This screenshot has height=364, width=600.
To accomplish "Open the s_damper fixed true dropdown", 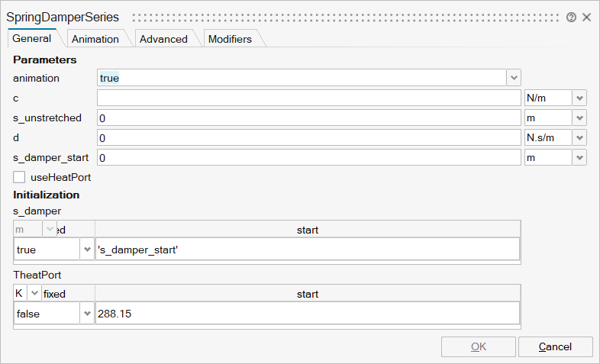I will pos(86,250).
